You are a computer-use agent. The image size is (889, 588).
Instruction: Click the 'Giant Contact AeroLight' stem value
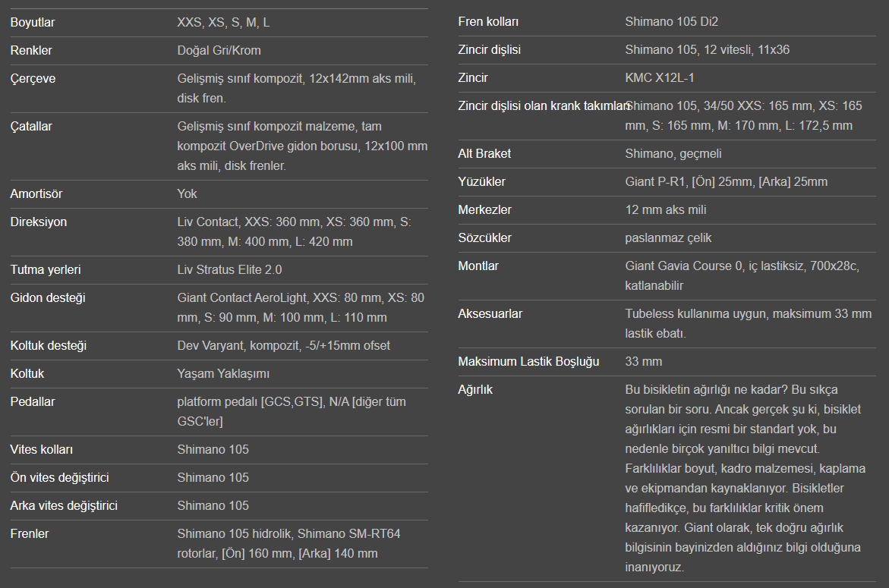tap(301, 307)
